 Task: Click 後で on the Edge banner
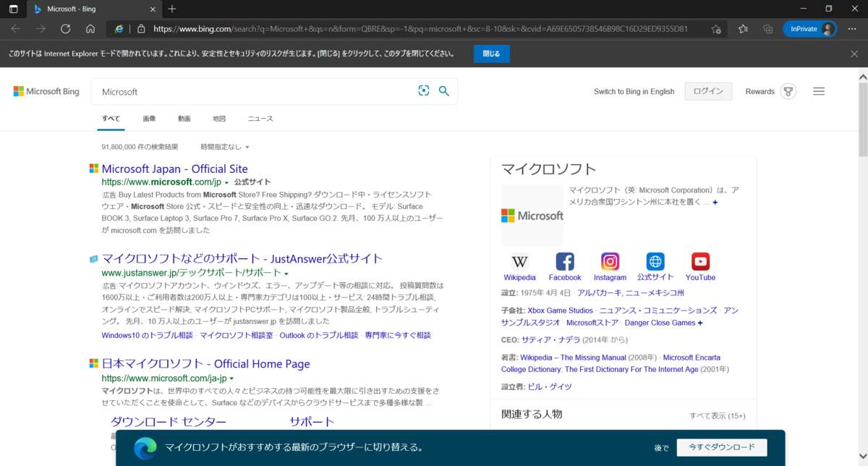(x=661, y=448)
